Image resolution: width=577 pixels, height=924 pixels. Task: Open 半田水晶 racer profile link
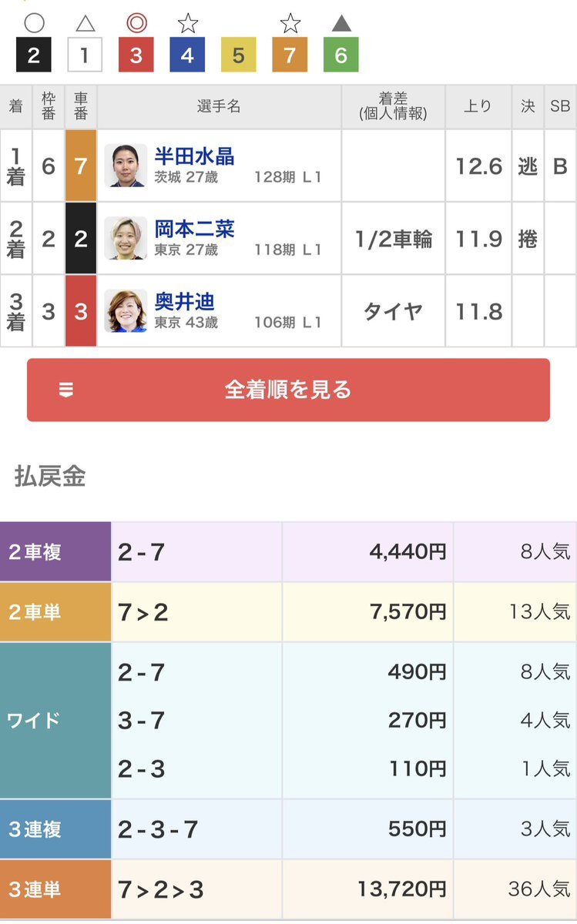click(x=194, y=156)
